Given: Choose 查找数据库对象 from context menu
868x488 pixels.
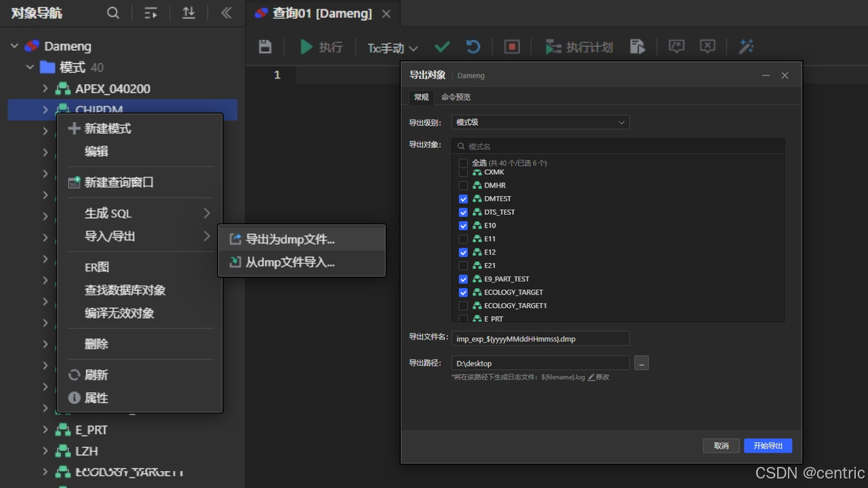Looking at the screenshot, I should (140, 291).
